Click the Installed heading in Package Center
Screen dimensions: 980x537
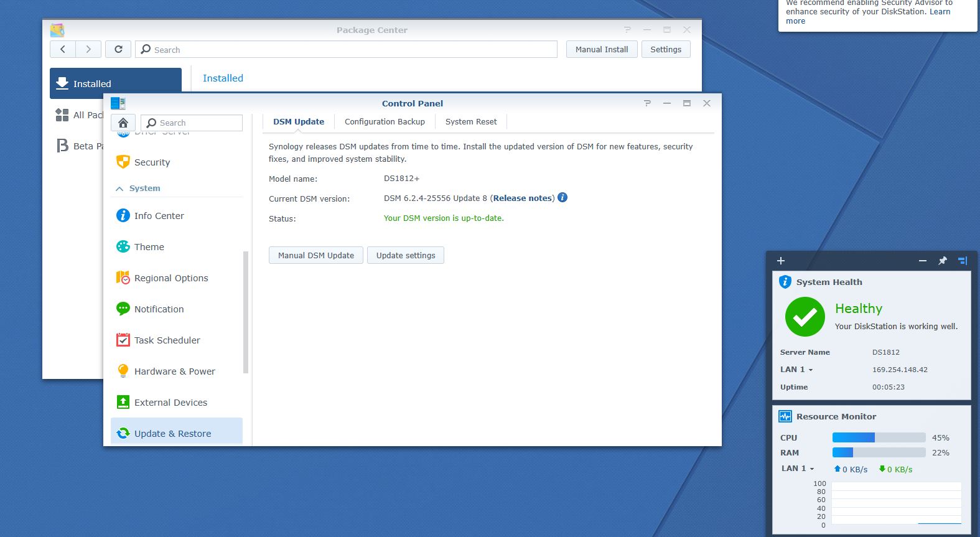pyautogui.click(x=223, y=78)
